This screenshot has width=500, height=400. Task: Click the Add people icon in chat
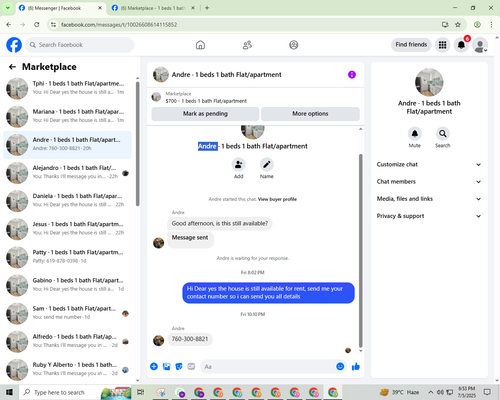[239, 164]
